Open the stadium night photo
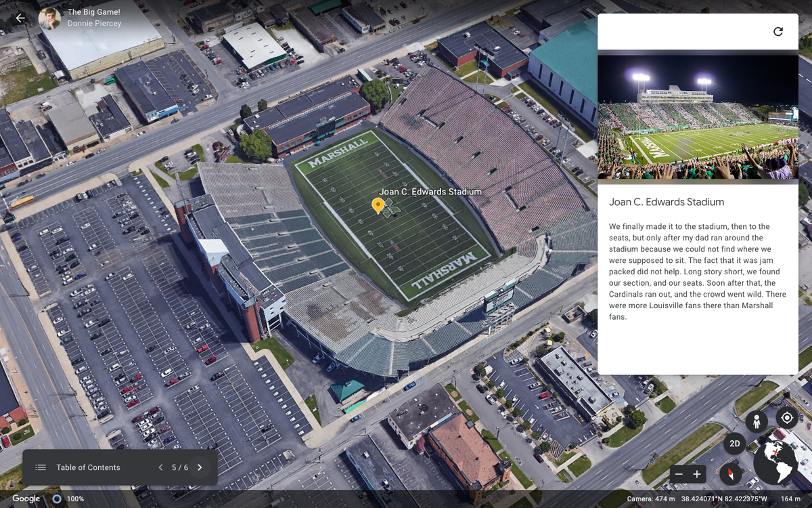This screenshot has width=812, height=508. (x=698, y=117)
